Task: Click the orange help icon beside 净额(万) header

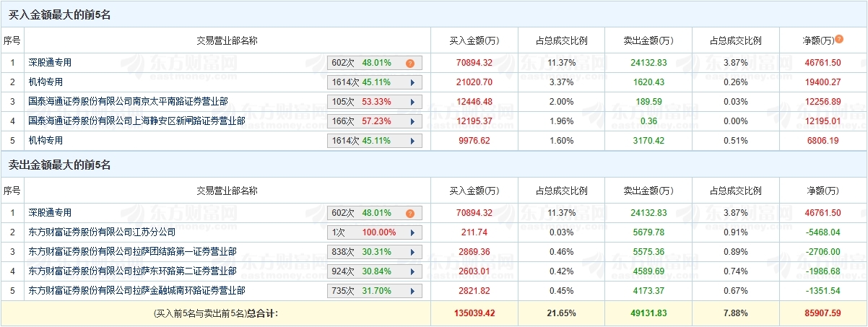Action: [x=839, y=40]
